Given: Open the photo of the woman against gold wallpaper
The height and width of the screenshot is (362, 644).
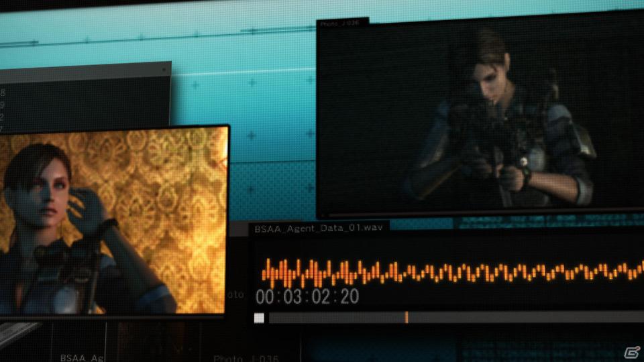Looking at the screenshot, I should point(112,221).
